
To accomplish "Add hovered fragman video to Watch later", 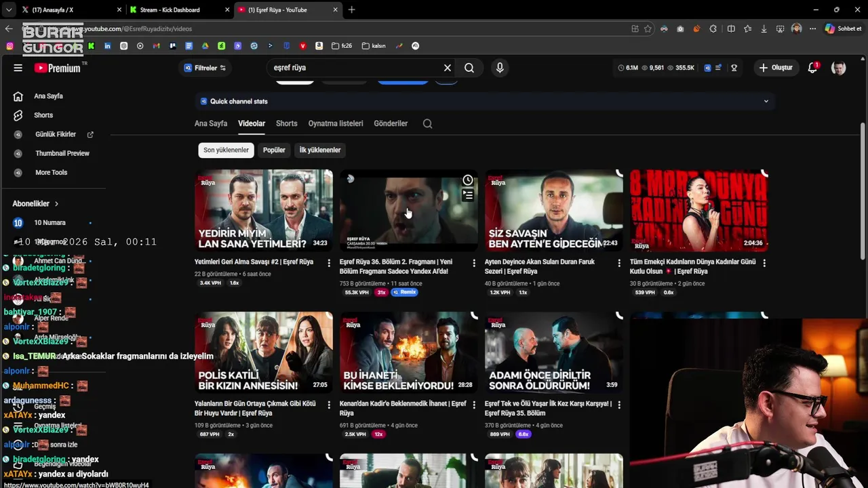I will (x=468, y=180).
